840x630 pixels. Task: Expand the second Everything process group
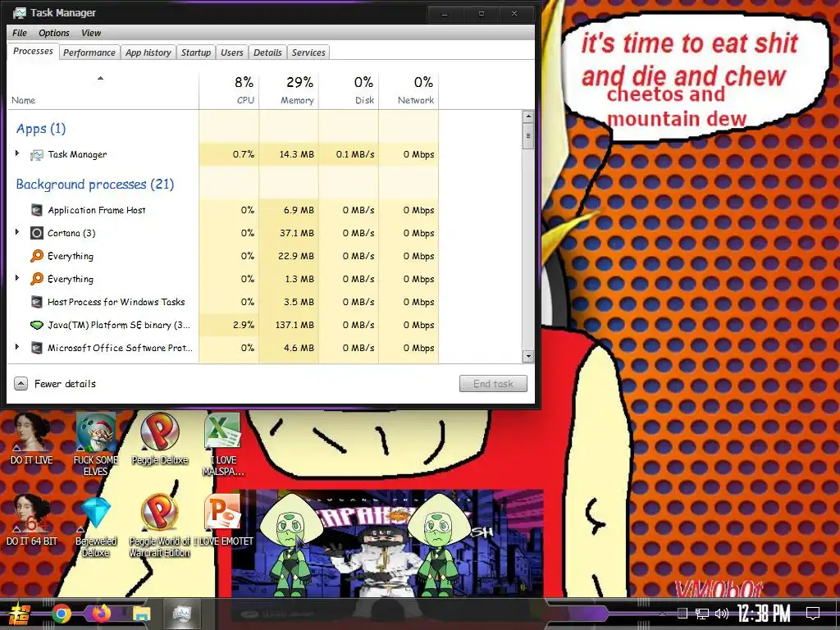tap(17, 278)
